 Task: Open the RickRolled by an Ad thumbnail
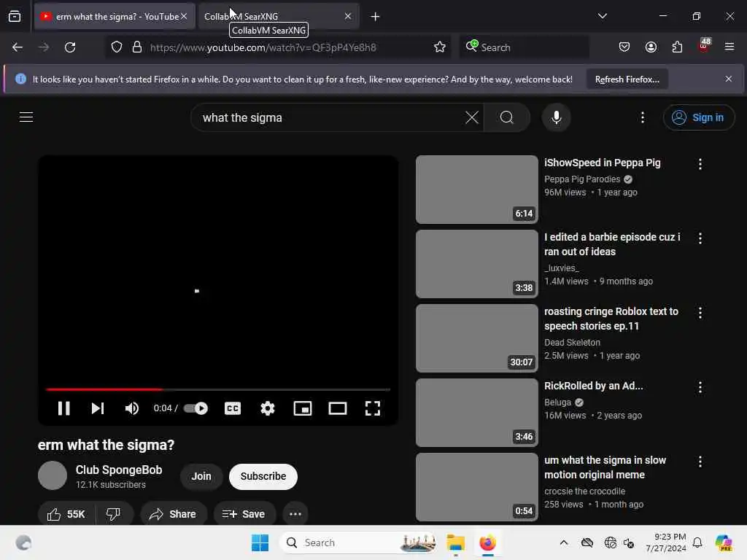[x=477, y=413]
